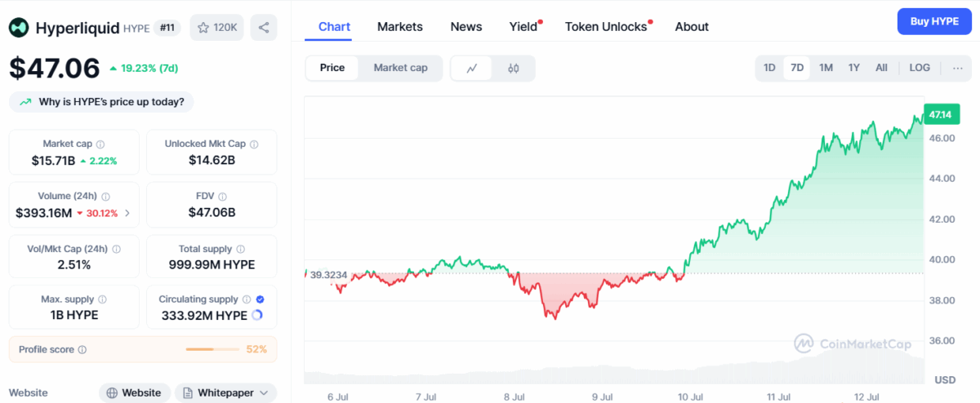980x403 pixels.
Task: Open the Markets tab
Action: [400, 27]
